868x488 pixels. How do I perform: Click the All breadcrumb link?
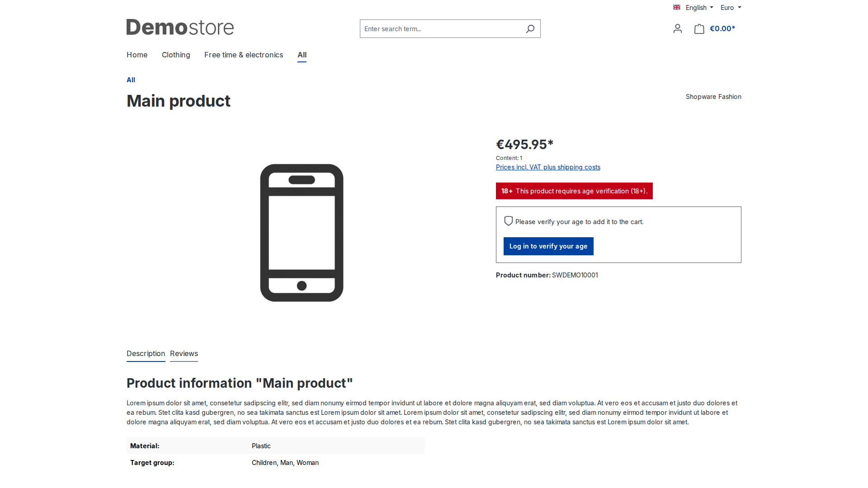tap(131, 80)
